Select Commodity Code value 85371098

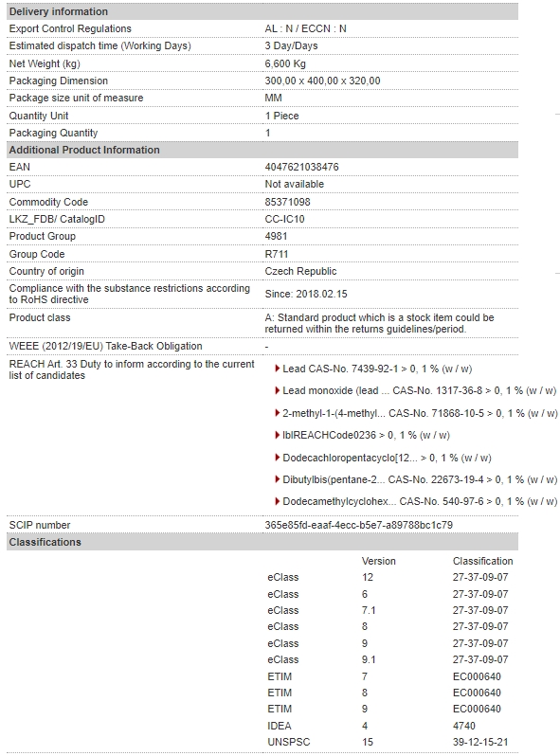pyautogui.click(x=287, y=202)
